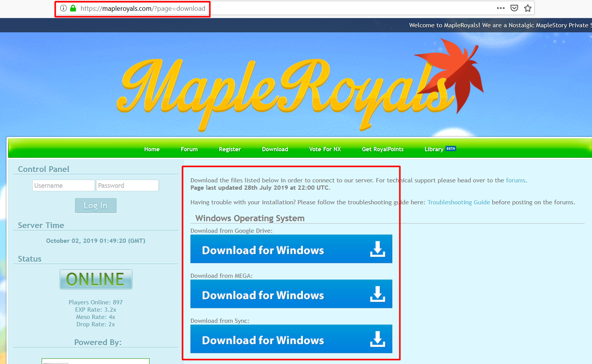Image resolution: width=592 pixels, height=364 pixels.
Task: Open the page actions three-dot menu
Action: click(500, 8)
